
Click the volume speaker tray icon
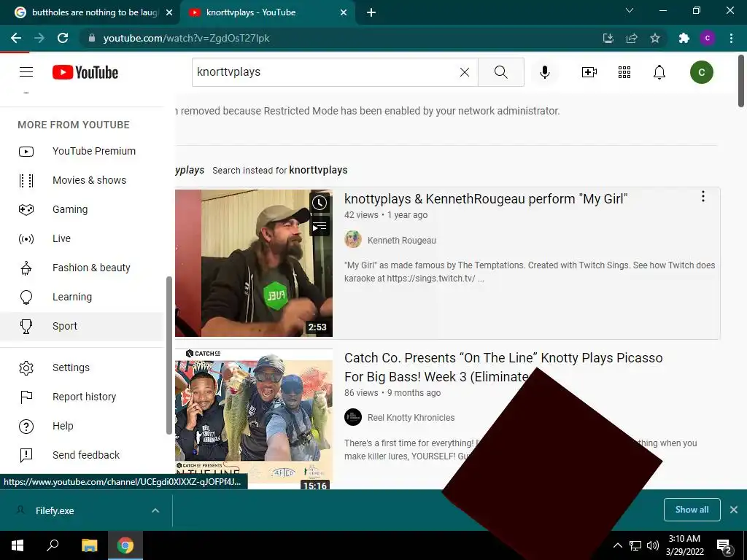tap(653, 545)
